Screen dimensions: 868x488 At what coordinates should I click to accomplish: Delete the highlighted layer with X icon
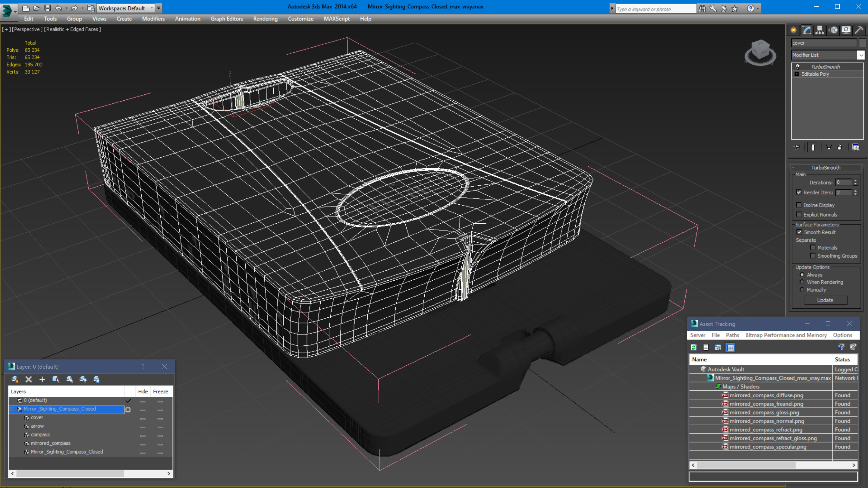pyautogui.click(x=29, y=379)
